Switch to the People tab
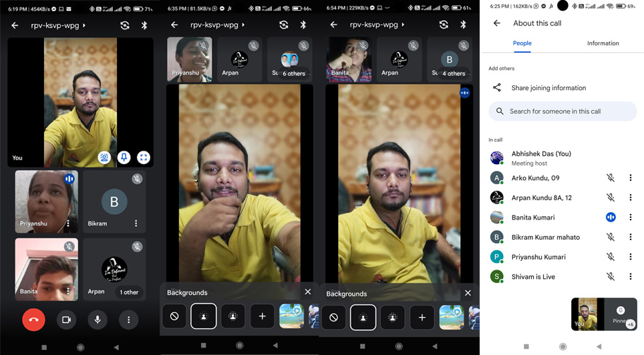Image resolution: width=644 pixels, height=355 pixels. (522, 43)
